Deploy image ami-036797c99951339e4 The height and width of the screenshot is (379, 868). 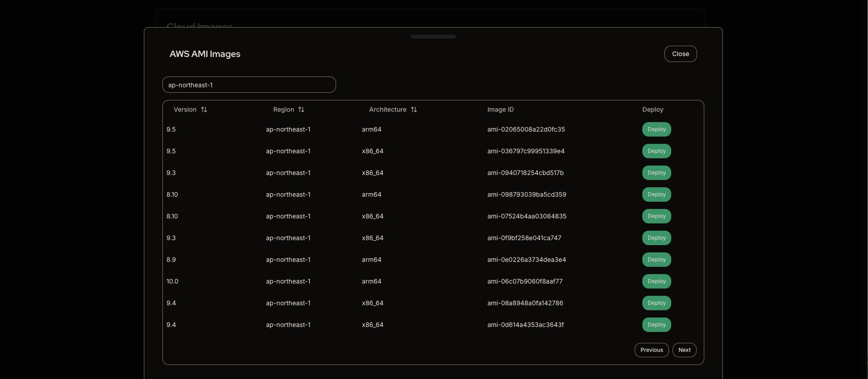(x=656, y=151)
